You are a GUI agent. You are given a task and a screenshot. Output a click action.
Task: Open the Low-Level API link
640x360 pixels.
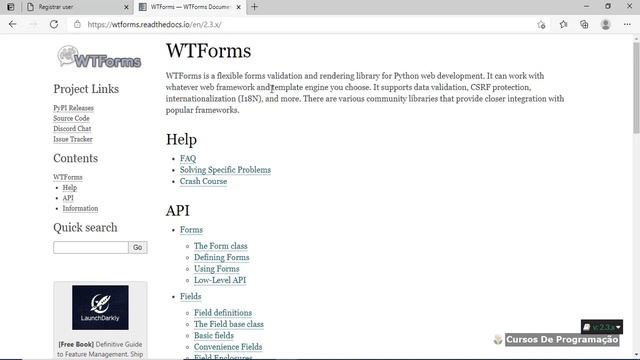tap(220, 280)
